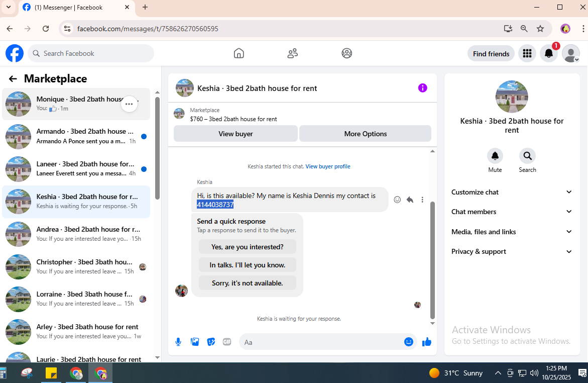This screenshot has width=588, height=383.
Task: Click Find friends button
Action: [x=491, y=54]
